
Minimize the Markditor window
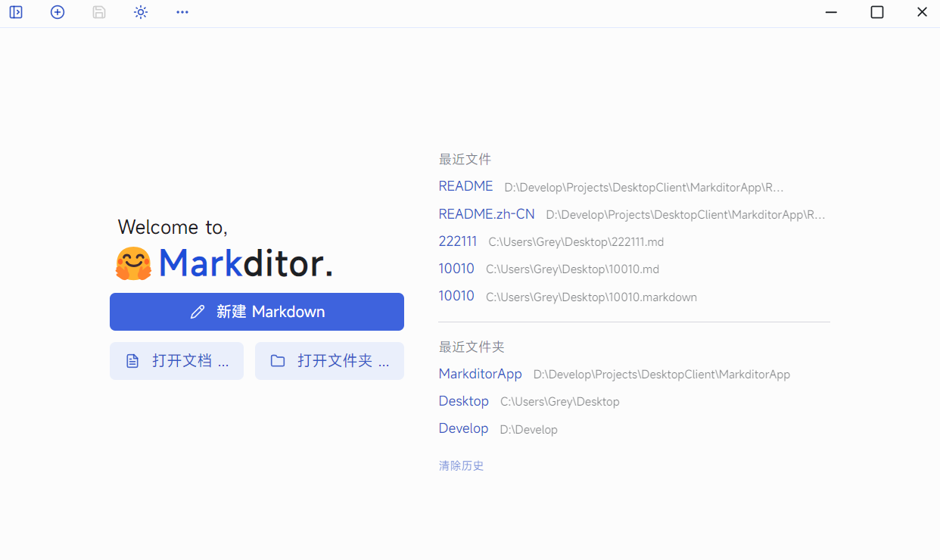click(x=831, y=12)
